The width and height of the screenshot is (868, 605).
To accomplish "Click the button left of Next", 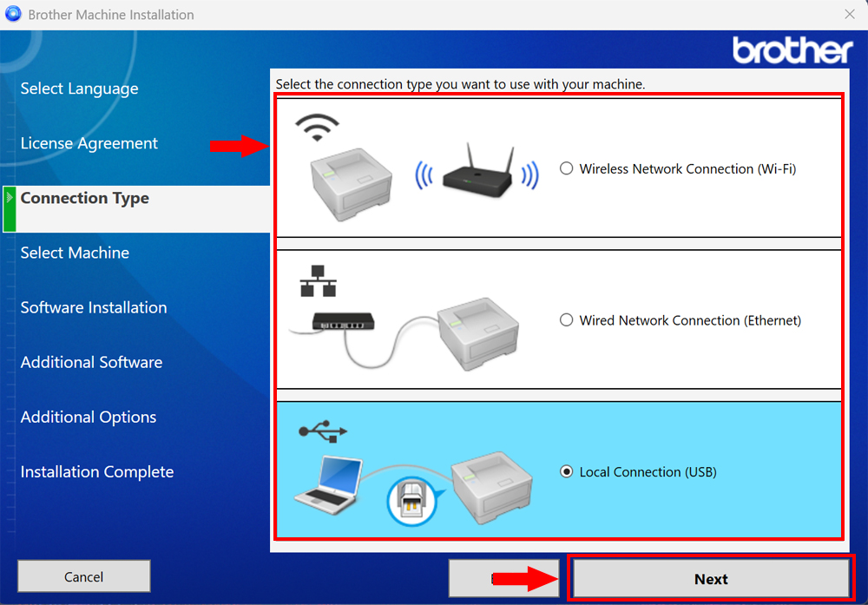I will (x=503, y=576).
